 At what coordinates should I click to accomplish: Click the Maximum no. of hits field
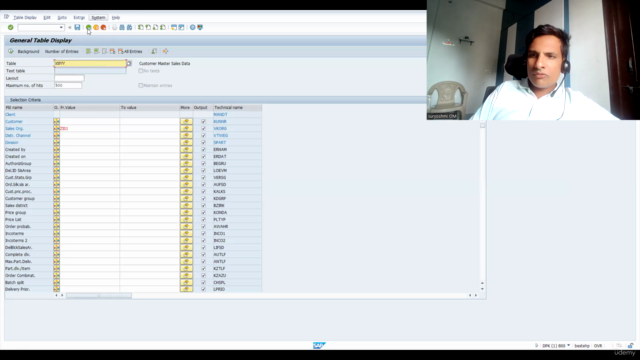pos(68,85)
